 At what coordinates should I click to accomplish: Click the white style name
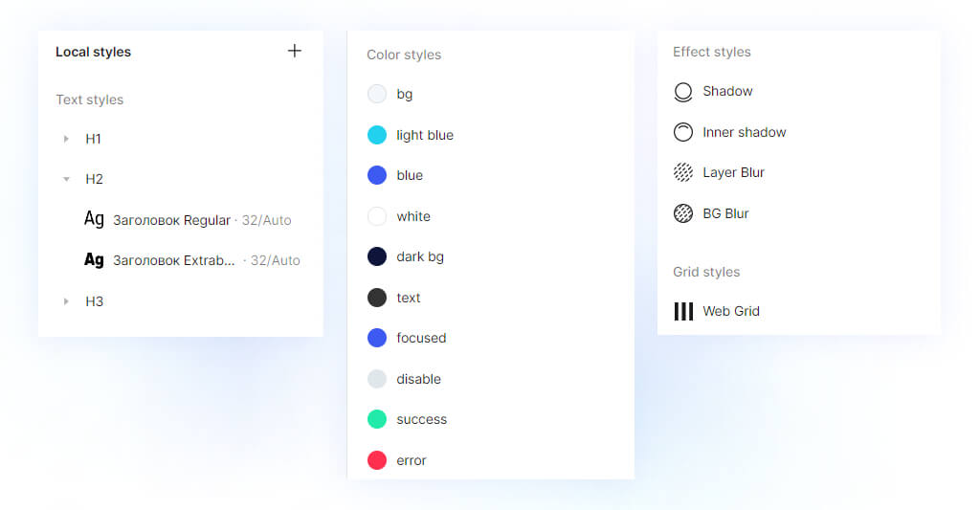click(413, 216)
